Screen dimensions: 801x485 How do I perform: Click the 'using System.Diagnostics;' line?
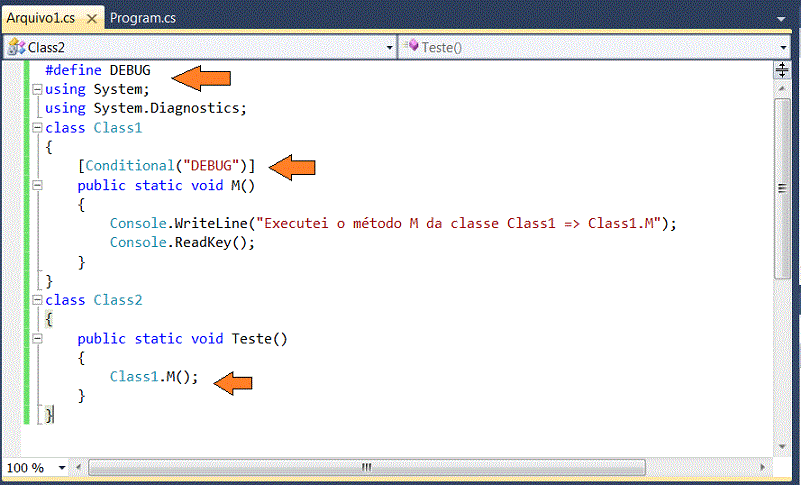[146, 108]
